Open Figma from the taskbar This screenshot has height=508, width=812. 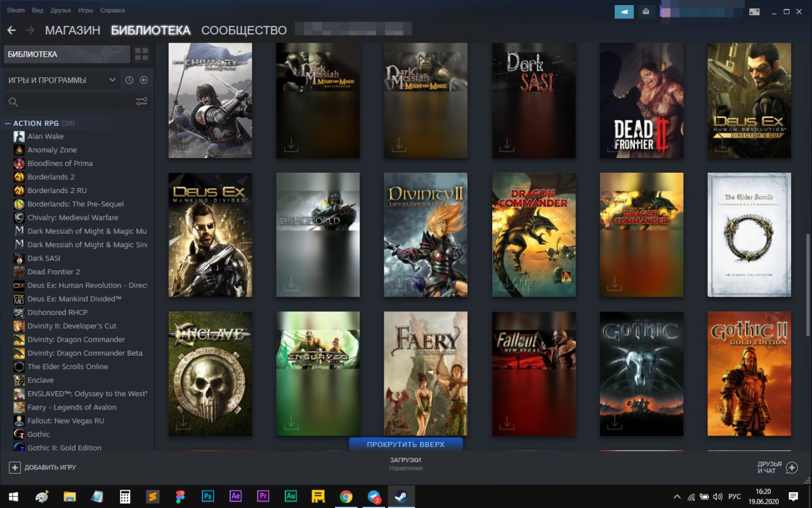(x=180, y=497)
